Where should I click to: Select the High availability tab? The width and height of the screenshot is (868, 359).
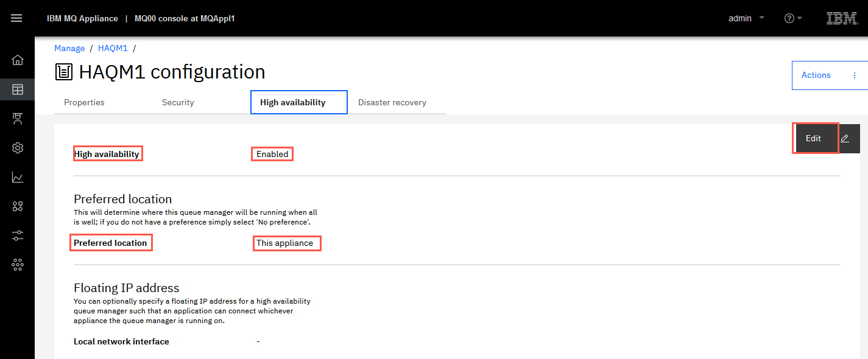pyautogui.click(x=299, y=102)
